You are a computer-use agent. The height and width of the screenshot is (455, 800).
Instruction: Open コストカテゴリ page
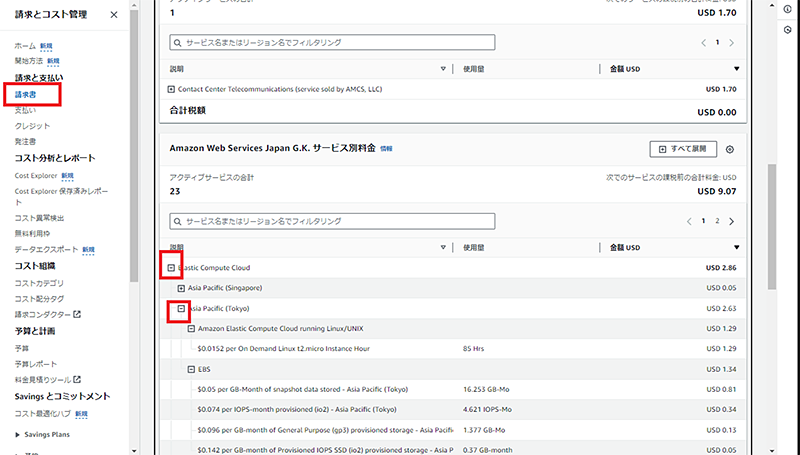[39, 283]
